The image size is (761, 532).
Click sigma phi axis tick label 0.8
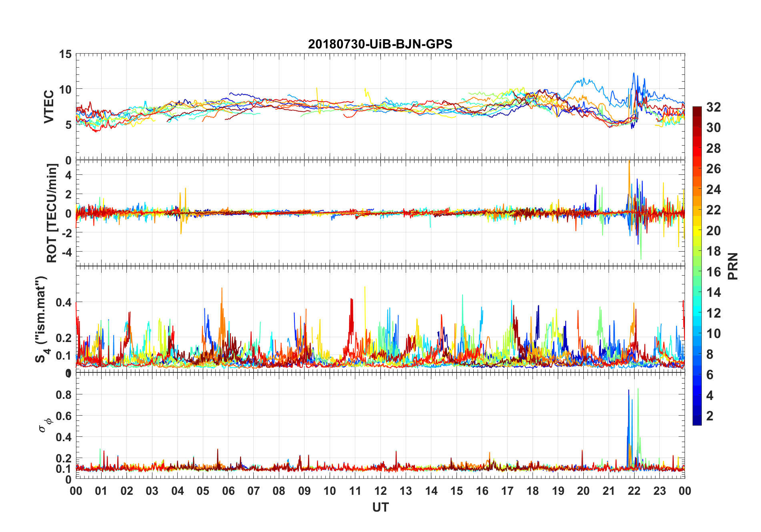click(64, 394)
